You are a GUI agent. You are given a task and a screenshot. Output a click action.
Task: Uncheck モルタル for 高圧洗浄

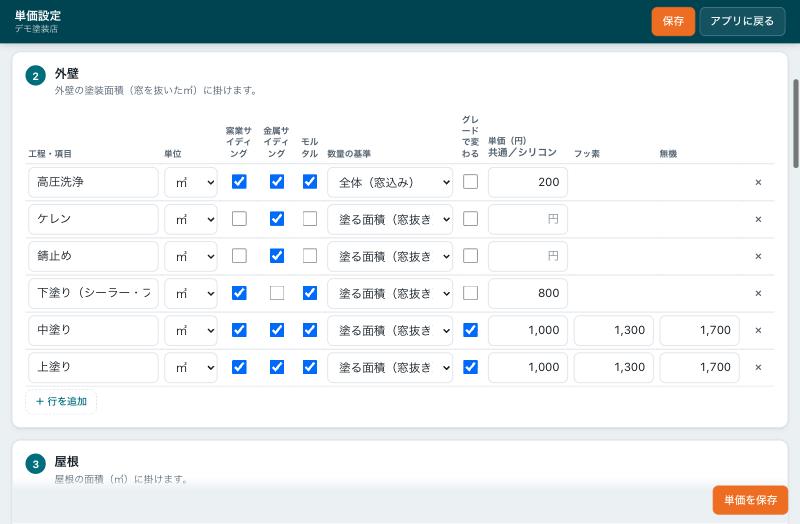310,182
